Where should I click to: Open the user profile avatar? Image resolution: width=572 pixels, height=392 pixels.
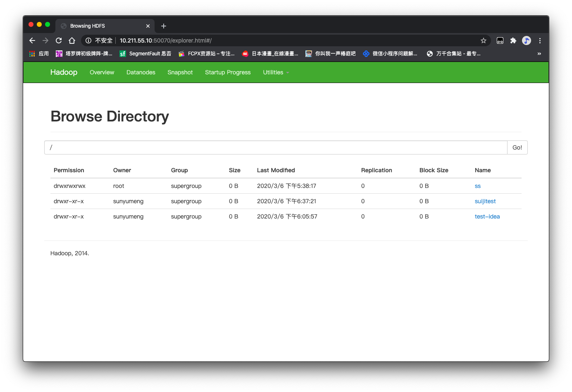pyautogui.click(x=527, y=40)
